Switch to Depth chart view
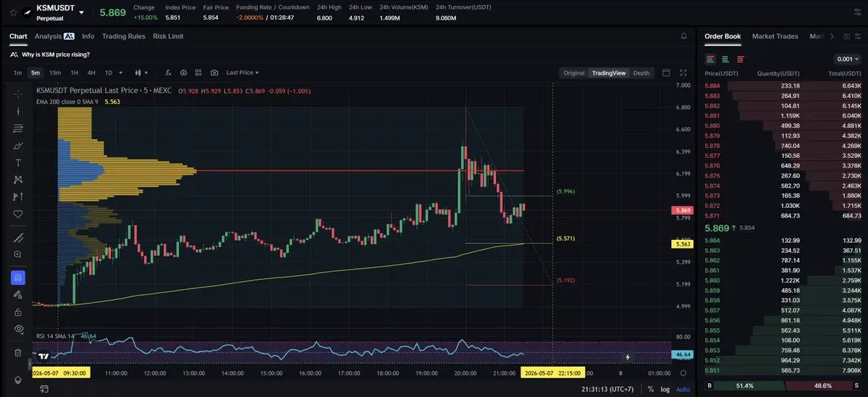The width and height of the screenshot is (868, 397). coord(641,73)
